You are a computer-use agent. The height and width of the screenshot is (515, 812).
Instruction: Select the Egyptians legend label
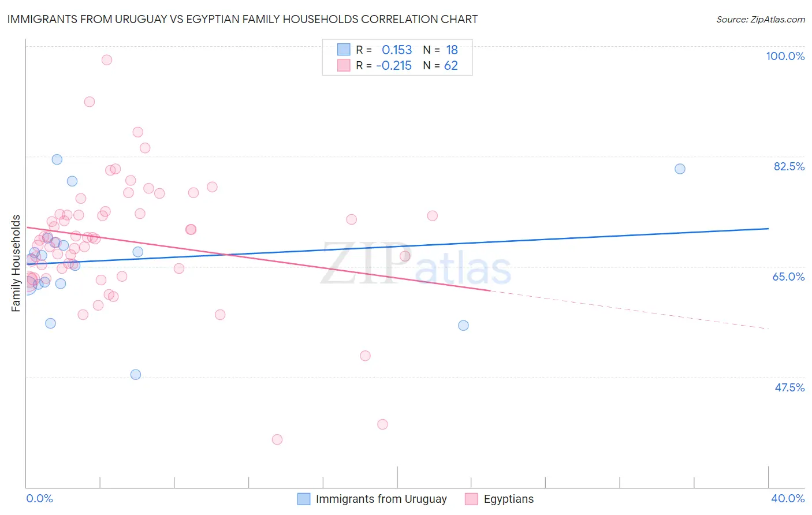coord(508,499)
